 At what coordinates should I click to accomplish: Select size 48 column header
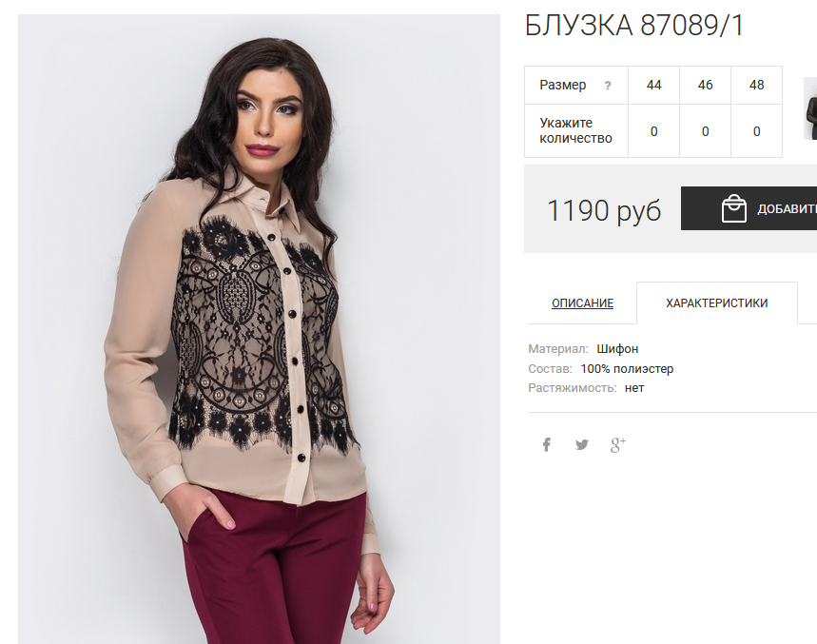(x=756, y=85)
